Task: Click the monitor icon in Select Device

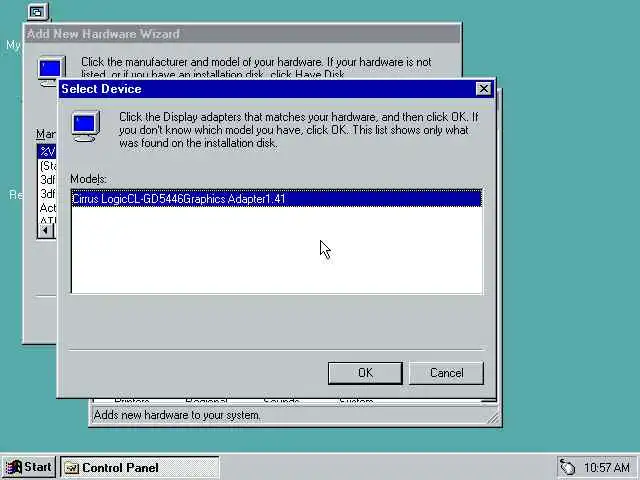Action: (x=86, y=126)
